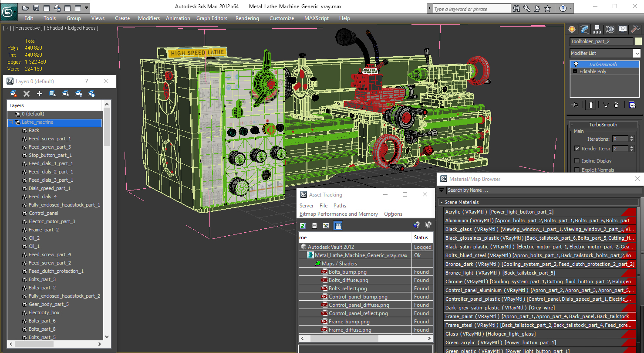Screen dimensions: 644x353
Task: Click the Perspective viewport label
Action: [x=28, y=28]
